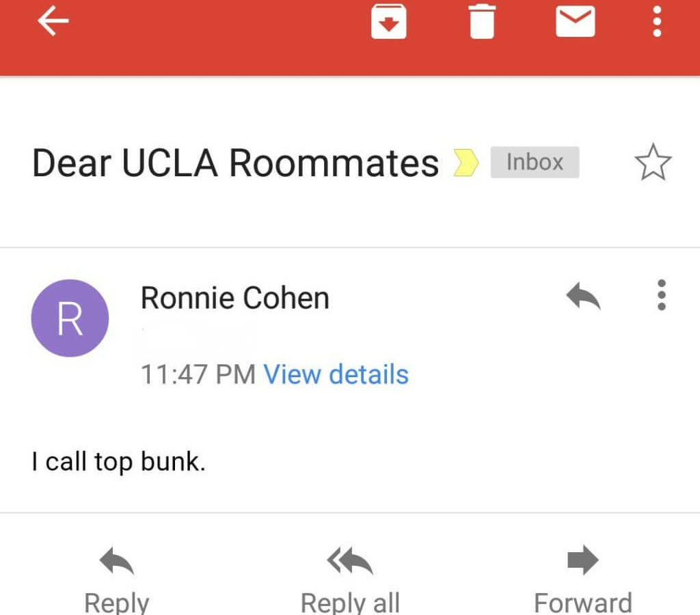Tap the Reply all text label
The width and height of the screenshot is (700, 615).
click(350, 603)
